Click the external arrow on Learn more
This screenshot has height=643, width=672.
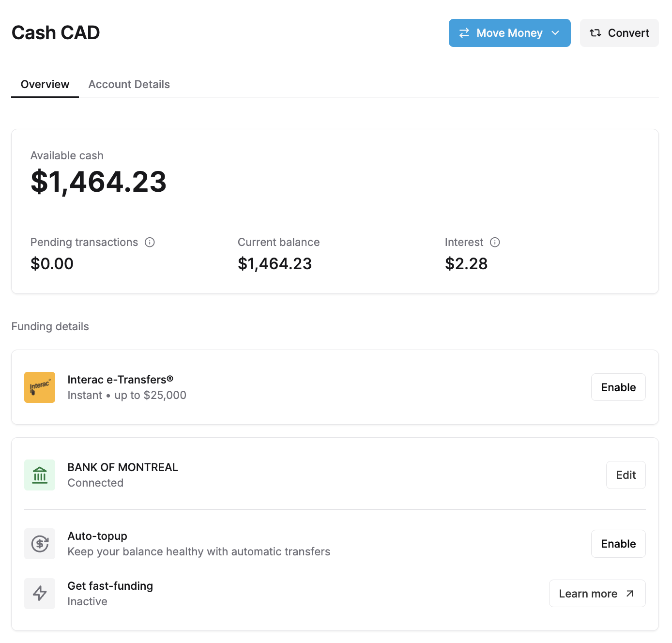[x=629, y=594]
